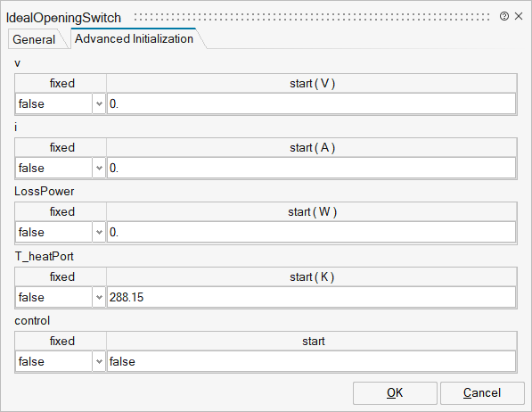Dismiss the dialog with Cancel button
Viewport: 532px width, 412px height.
click(482, 393)
